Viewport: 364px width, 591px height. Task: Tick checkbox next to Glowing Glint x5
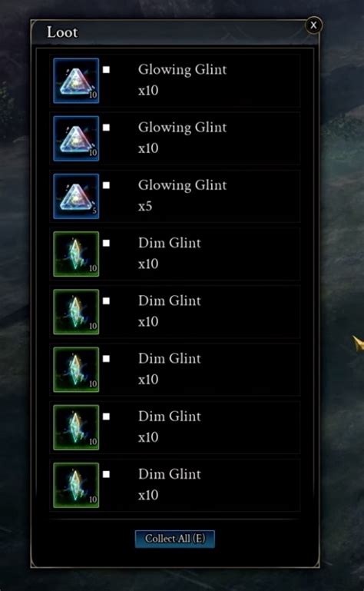point(106,185)
